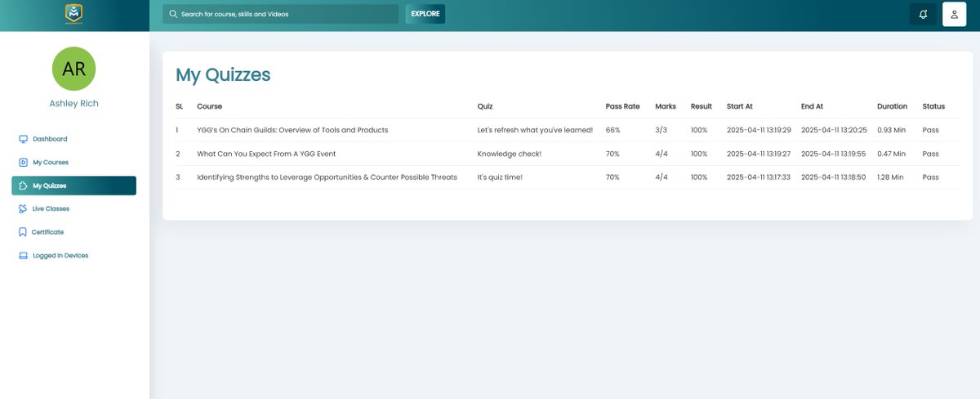
Task: Select course What Can You Expect From A YGG Event
Action: [266, 154]
